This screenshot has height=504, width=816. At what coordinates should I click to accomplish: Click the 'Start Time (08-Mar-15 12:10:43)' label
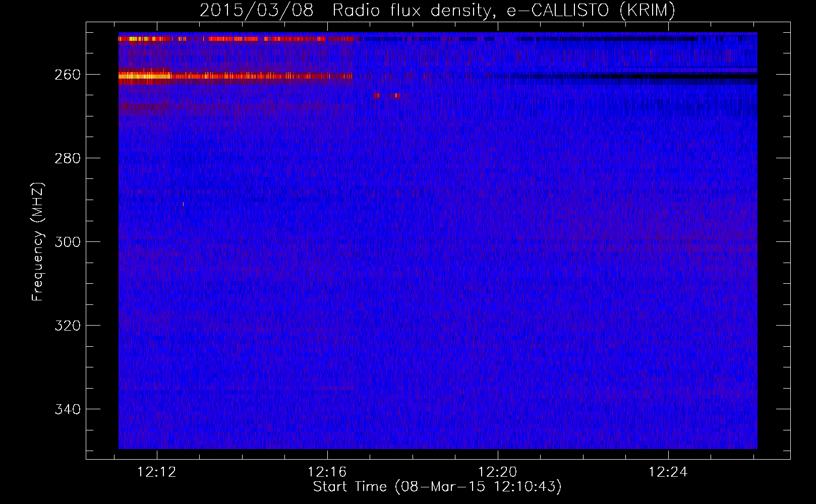437,487
